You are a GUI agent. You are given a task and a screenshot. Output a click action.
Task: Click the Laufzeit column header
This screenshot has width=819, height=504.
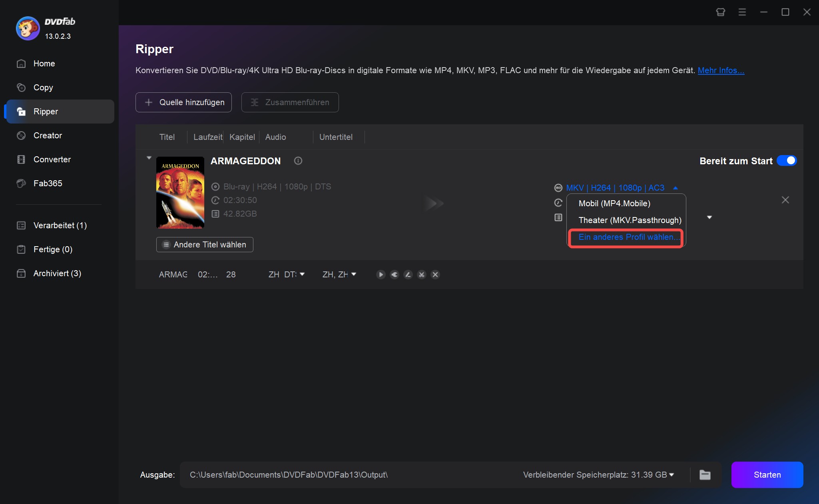point(208,137)
